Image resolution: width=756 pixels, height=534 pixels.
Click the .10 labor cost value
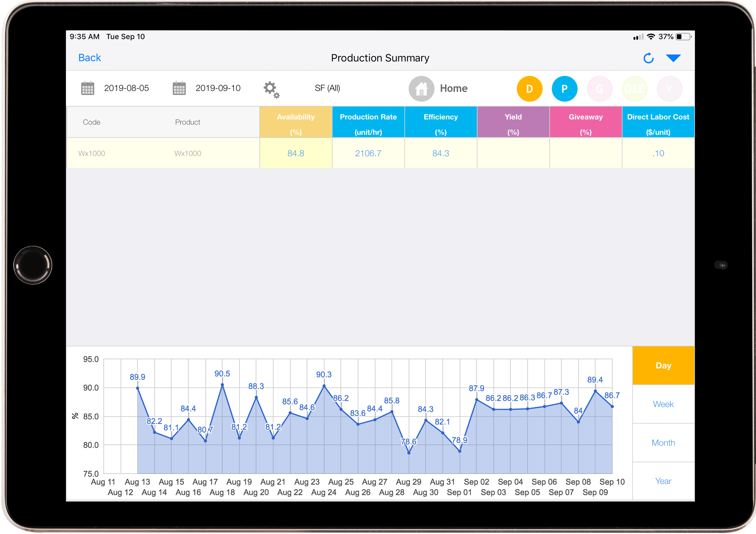click(658, 153)
